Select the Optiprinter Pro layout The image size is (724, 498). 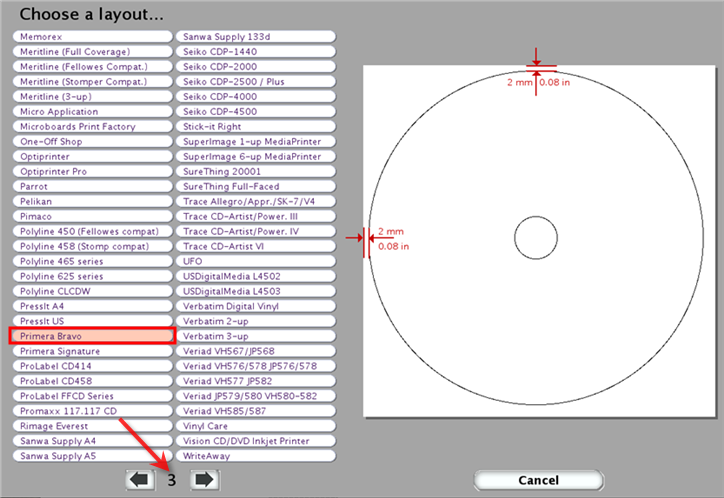tap(93, 171)
